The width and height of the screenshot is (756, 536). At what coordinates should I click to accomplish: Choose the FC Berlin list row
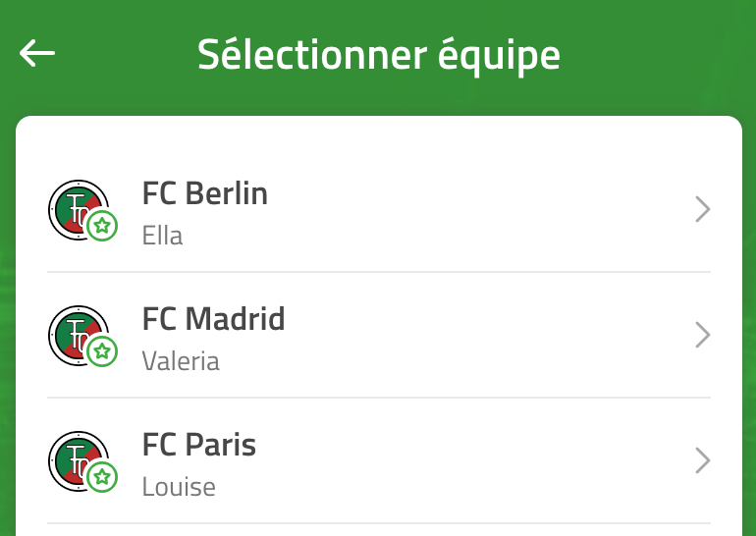379,210
